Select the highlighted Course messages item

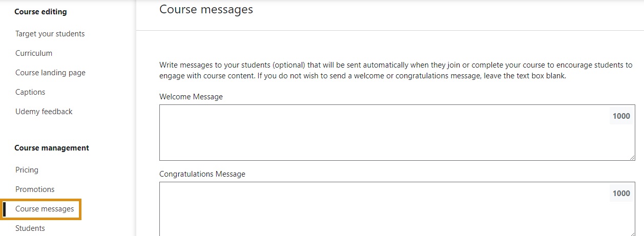[45, 209]
